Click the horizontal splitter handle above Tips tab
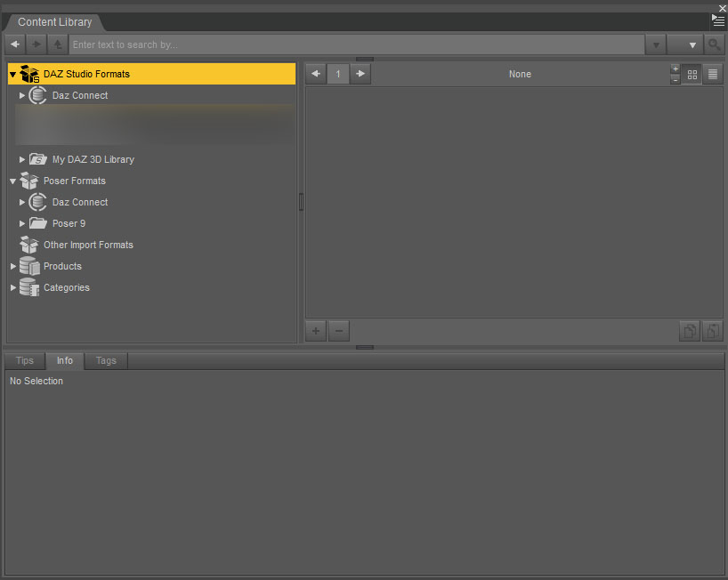Image resolution: width=728 pixels, height=580 pixels. [x=365, y=347]
